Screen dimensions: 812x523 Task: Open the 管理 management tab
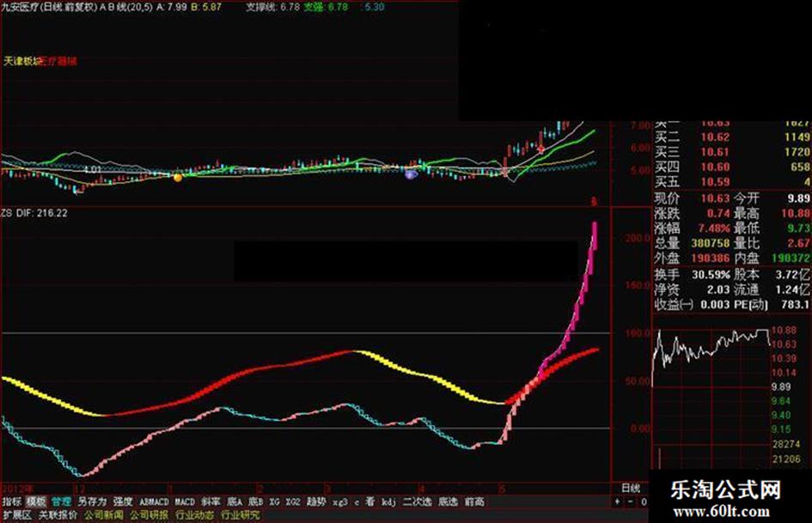click(61, 502)
